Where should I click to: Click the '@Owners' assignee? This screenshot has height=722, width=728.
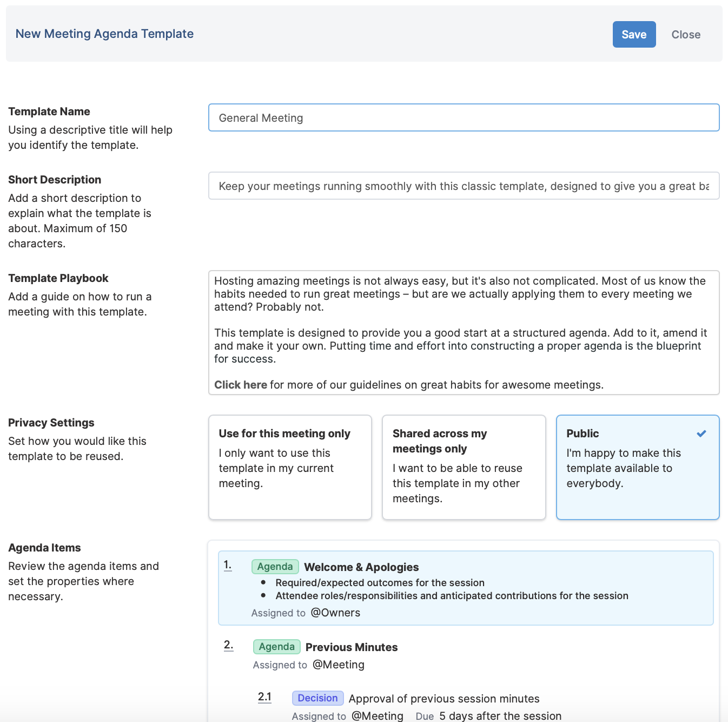click(x=335, y=613)
